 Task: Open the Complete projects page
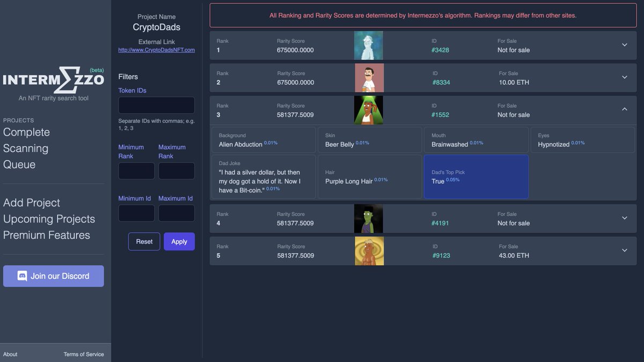[26, 132]
